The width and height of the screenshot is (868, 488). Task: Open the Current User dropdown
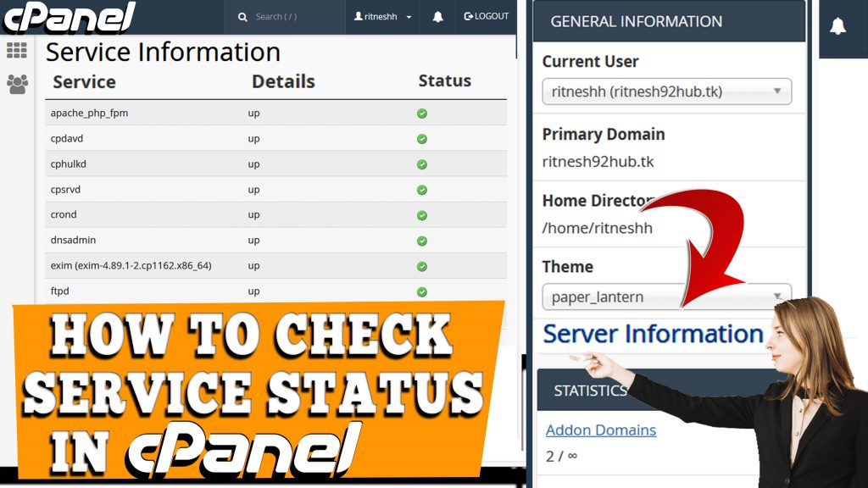(x=668, y=91)
